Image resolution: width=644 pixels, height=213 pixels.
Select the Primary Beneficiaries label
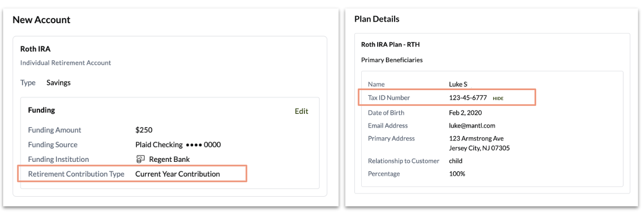pos(392,60)
